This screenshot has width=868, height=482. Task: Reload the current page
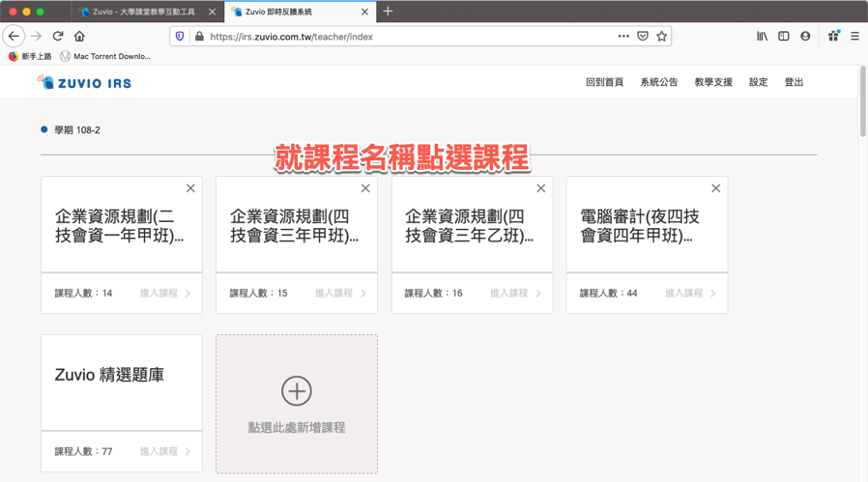pos(58,37)
